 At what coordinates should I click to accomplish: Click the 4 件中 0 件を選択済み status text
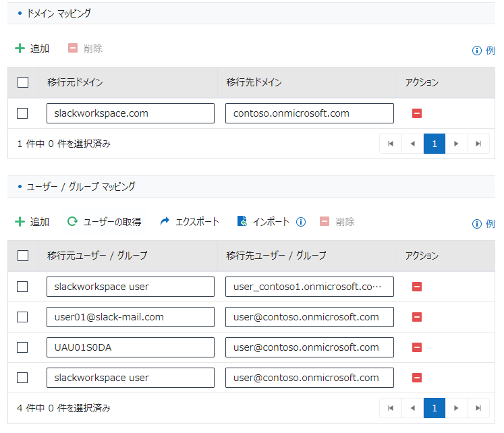63,408
